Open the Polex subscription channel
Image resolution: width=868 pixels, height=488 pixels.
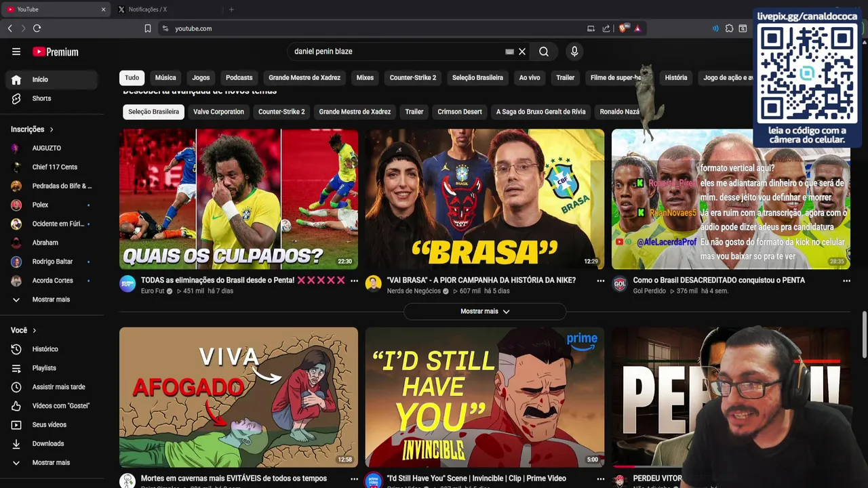point(52,205)
